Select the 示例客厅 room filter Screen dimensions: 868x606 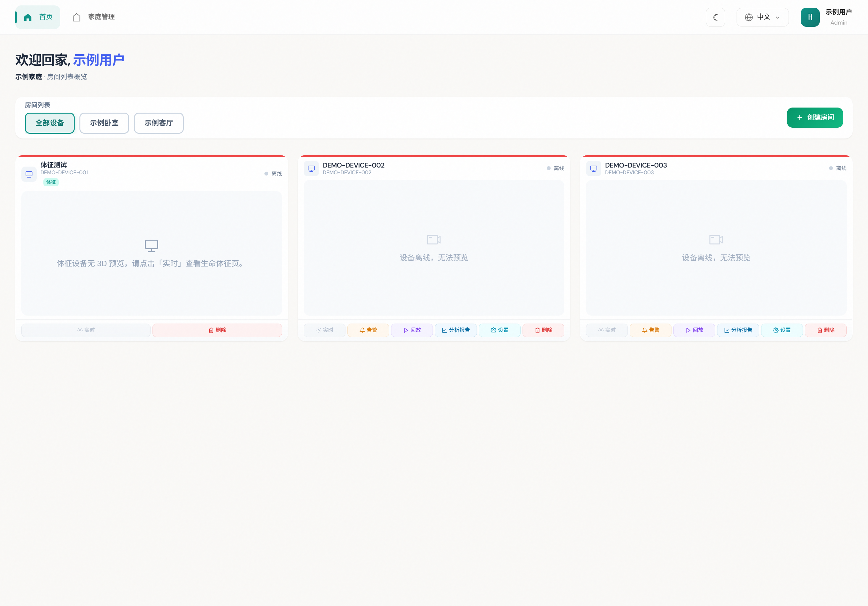coord(159,123)
